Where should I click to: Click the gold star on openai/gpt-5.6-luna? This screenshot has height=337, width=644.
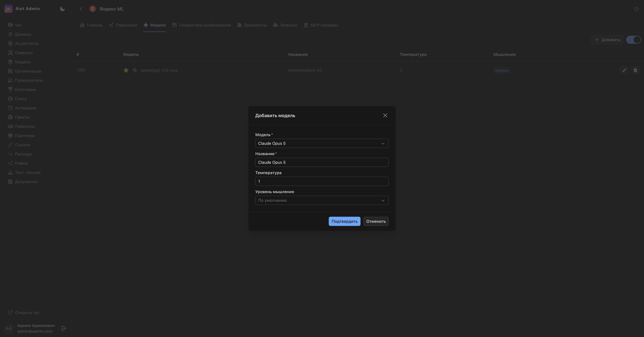pos(126,70)
